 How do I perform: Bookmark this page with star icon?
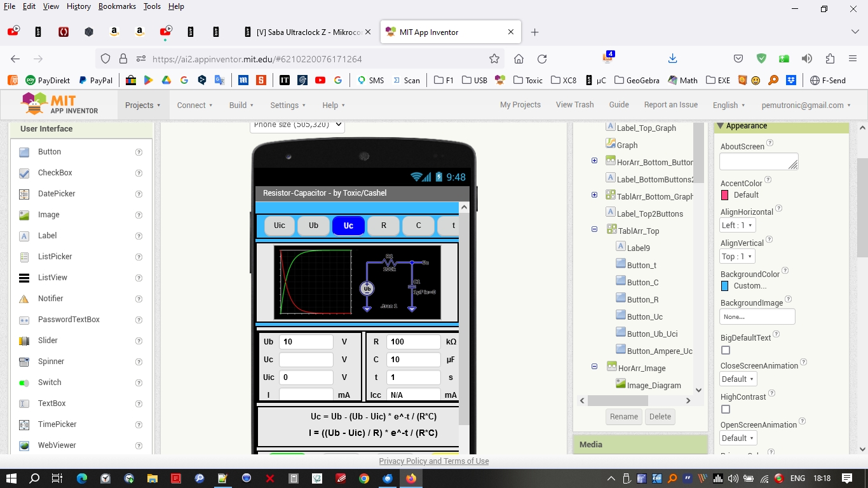tap(494, 58)
